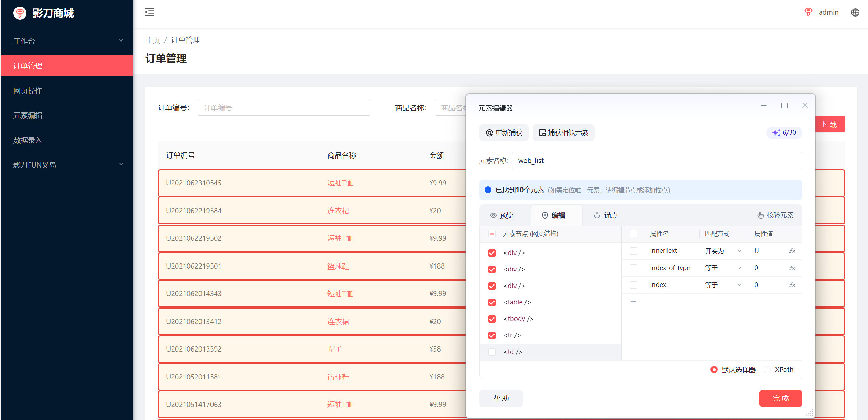Click the 订单编号 search input
Image resolution: width=868 pixels, height=420 pixels.
(284, 108)
